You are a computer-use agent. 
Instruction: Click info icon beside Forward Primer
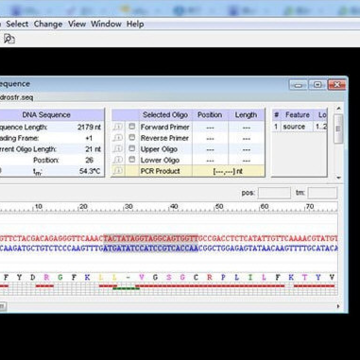118,127
